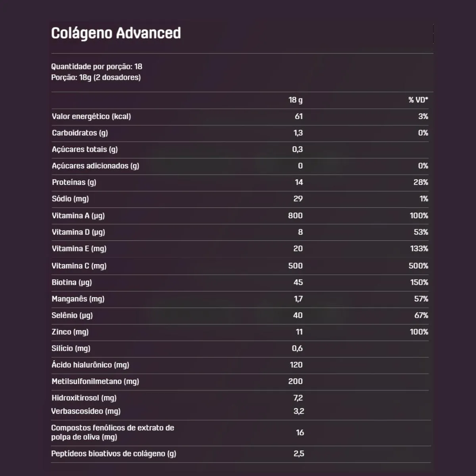Click the Porção 18g (2 dosadores) line
This screenshot has height=476, width=476.
[96, 77]
